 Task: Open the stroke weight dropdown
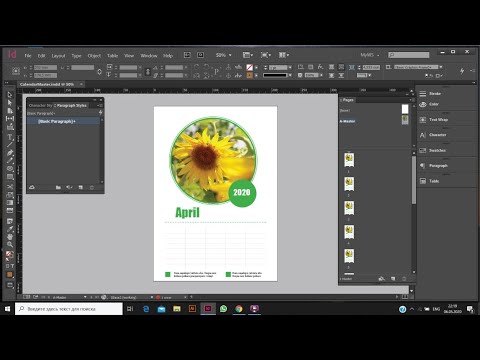point(290,67)
